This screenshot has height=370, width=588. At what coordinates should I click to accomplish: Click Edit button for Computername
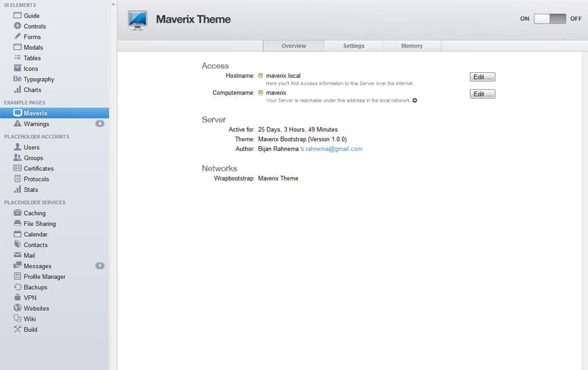[482, 94]
